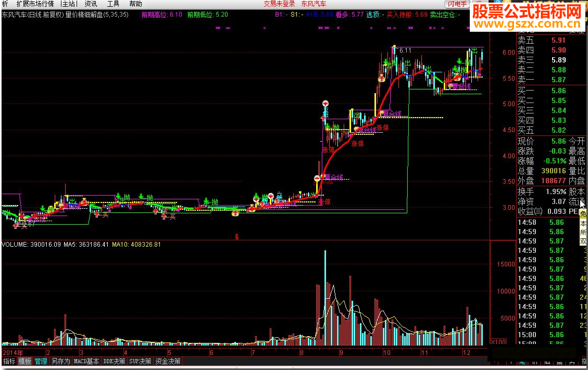Click the 2014年 label on the time axis
588x370 pixels.
(x=12, y=353)
